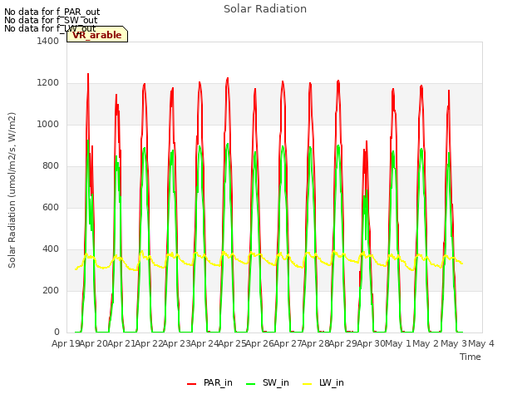The image size is (532, 399).
Task: Click the 1400 y-axis tick label
Action: point(48,42)
